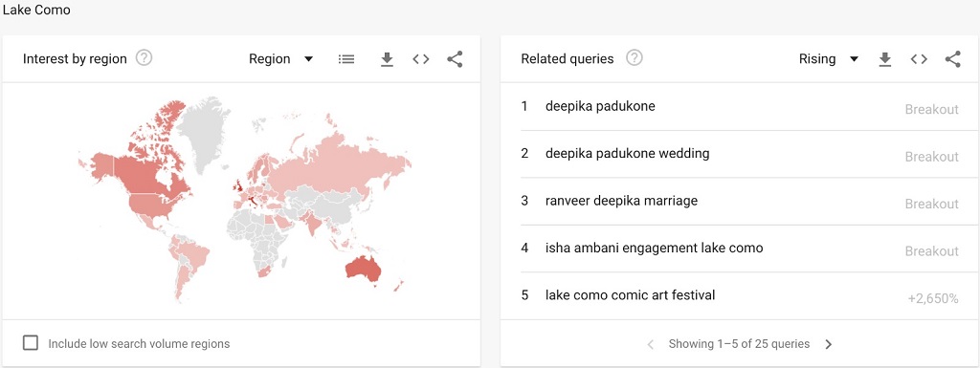This screenshot has height=368, width=980.
Task: Share the Interest by region card
Action: coord(455,59)
